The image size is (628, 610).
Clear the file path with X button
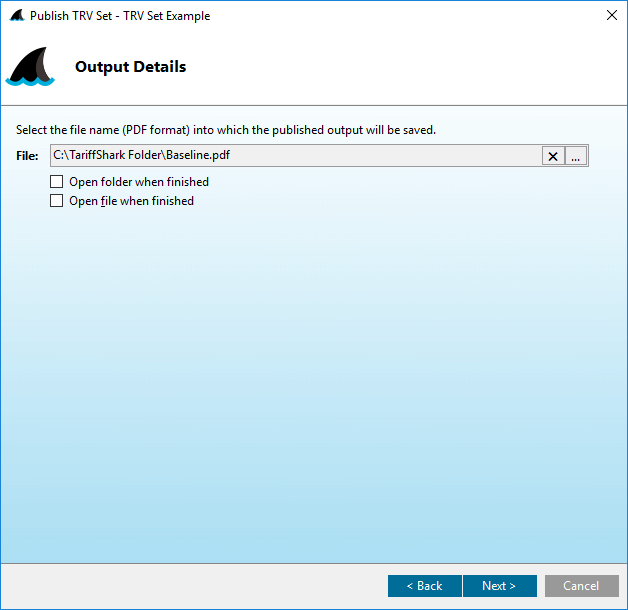553,156
